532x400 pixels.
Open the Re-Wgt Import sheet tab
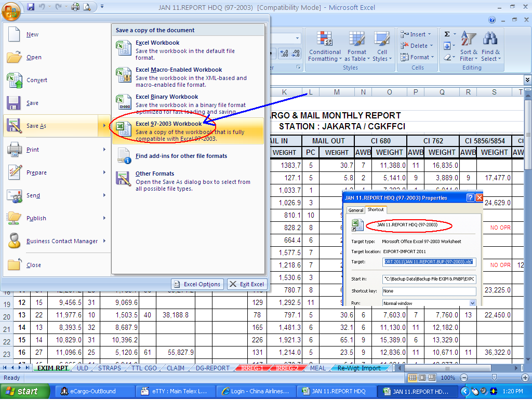pyautogui.click(x=359, y=368)
